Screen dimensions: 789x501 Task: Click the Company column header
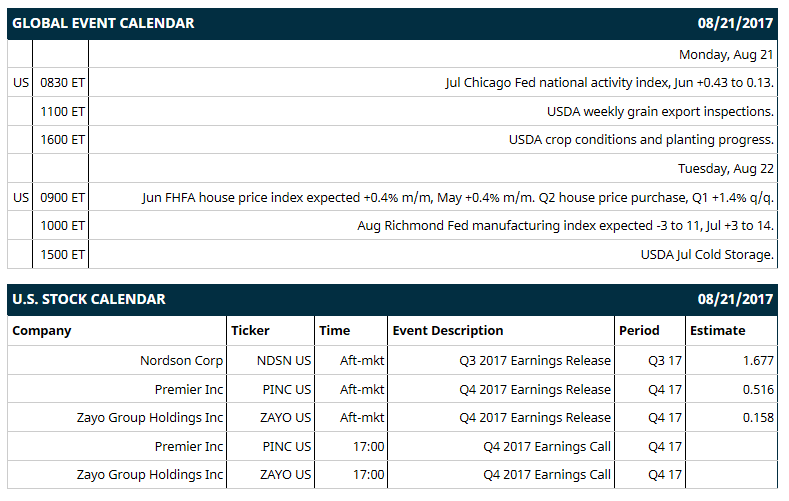tap(42, 330)
